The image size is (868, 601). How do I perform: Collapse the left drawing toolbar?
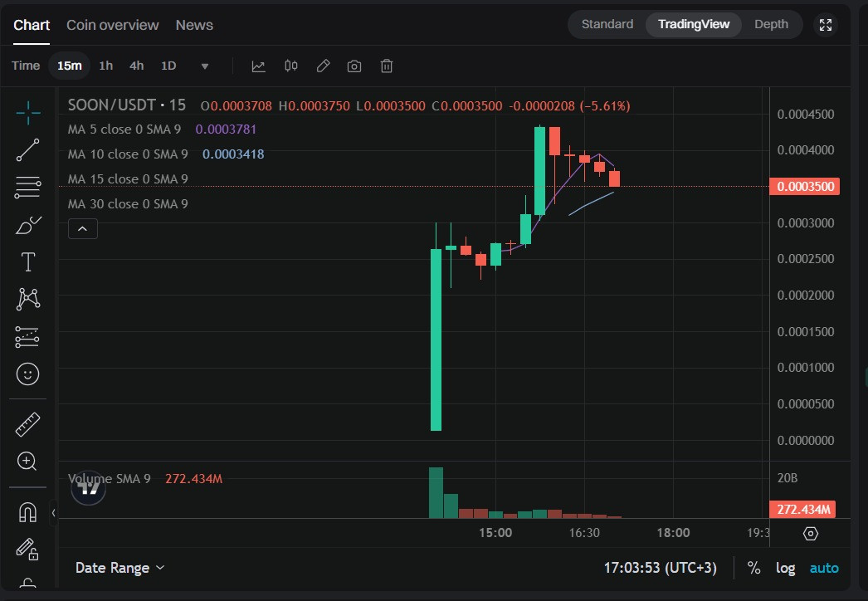click(54, 513)
